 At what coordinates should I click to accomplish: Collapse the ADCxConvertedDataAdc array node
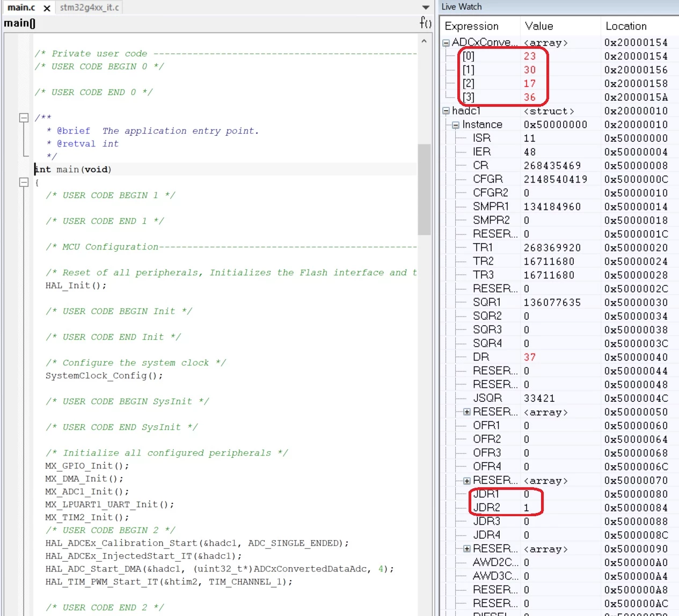click(x=446, y=43)
